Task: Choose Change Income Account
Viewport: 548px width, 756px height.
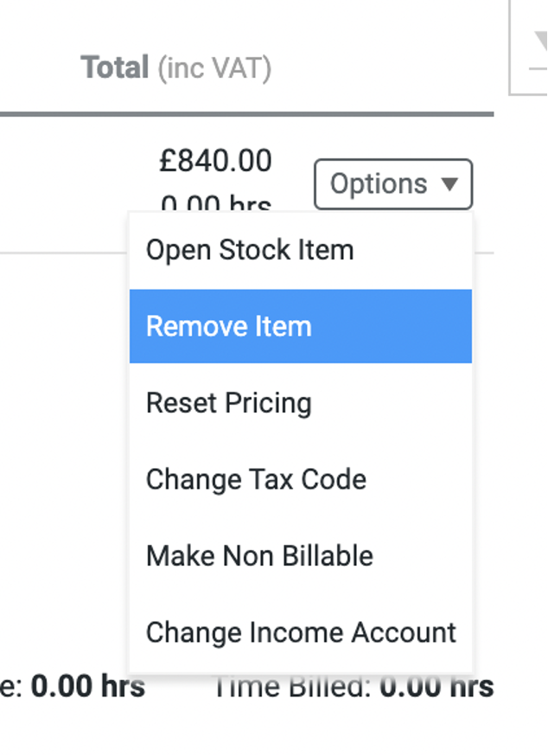Action: 301,632
